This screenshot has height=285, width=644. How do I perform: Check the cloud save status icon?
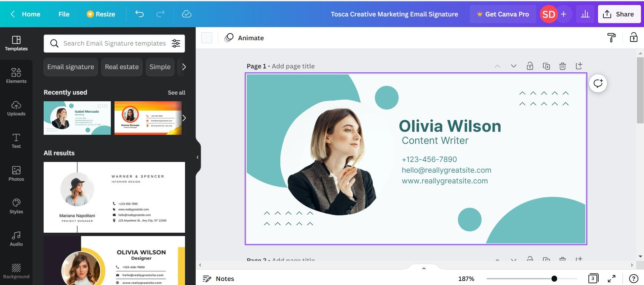pyautogui.click(x=186, y=14)
